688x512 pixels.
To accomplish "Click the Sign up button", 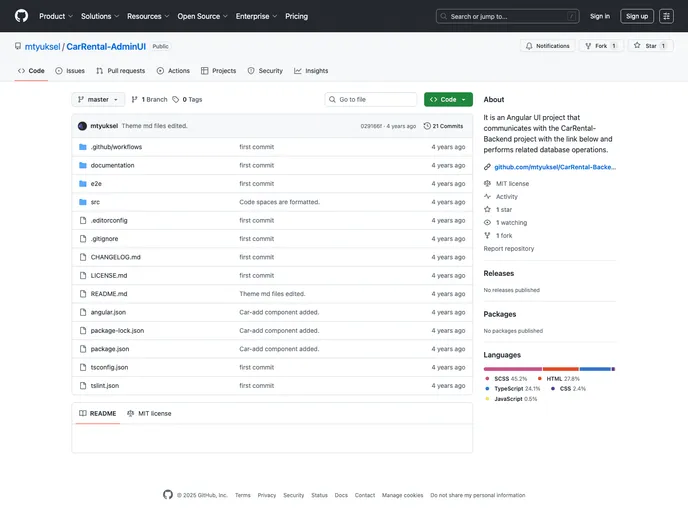I will click(x=637, y=16).
